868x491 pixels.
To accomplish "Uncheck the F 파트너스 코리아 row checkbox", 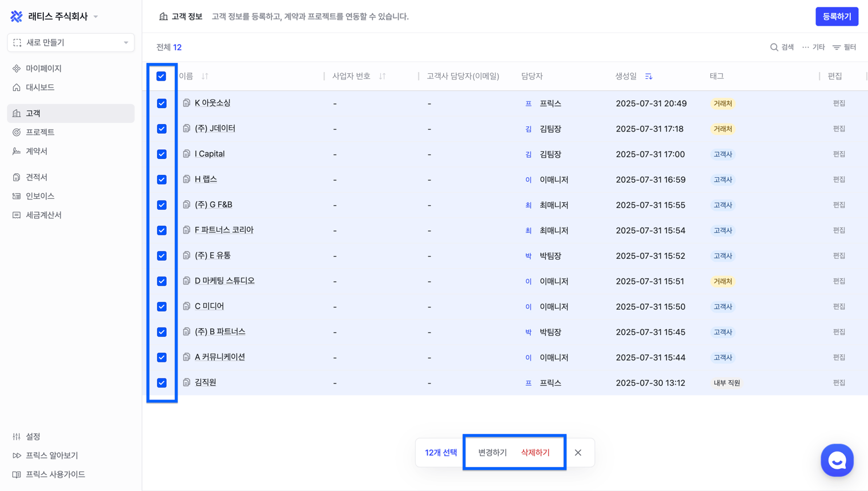I will (x=162, y=230).
